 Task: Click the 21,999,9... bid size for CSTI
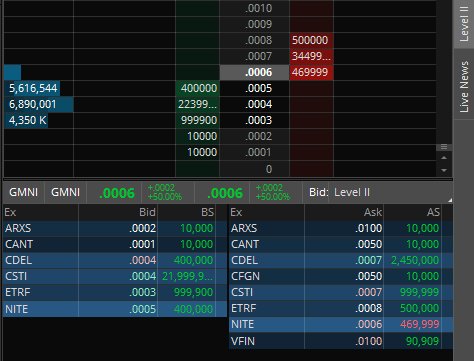coord(187,276)
